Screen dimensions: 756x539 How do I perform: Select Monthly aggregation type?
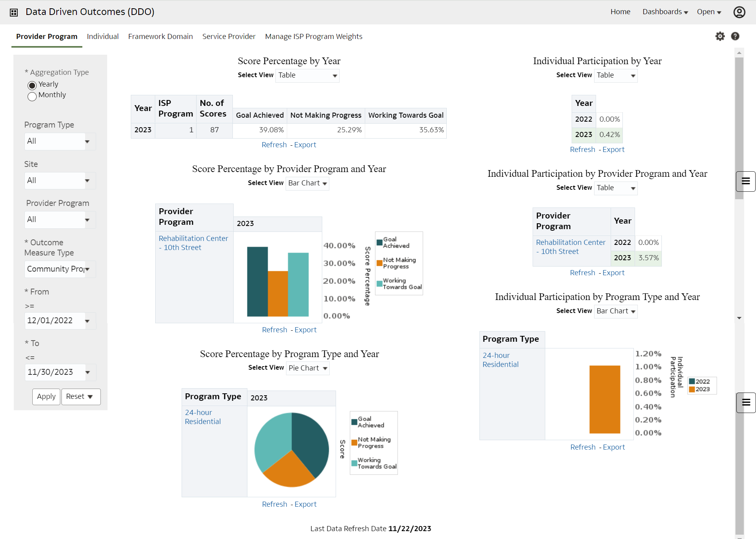(x=32, y=96)
